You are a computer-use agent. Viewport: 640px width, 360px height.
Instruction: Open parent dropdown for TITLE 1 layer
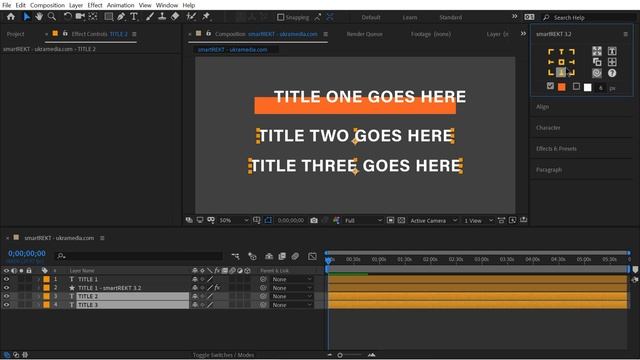pyautogui.click(x=292, y=279)
